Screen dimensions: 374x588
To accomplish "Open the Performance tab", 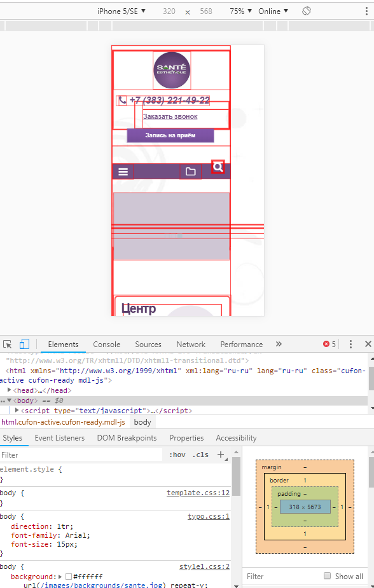I will coord(242,345).
